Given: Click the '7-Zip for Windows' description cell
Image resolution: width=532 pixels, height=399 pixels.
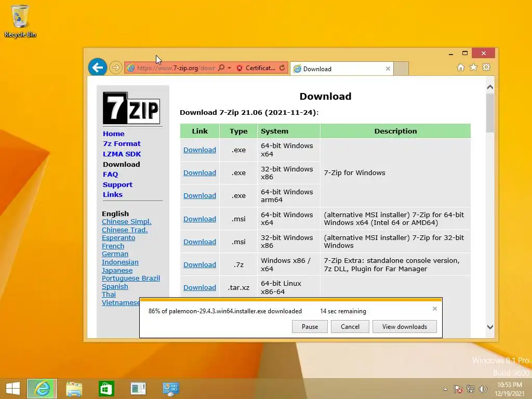Looking at the screenshot, I should click(395, 172).
